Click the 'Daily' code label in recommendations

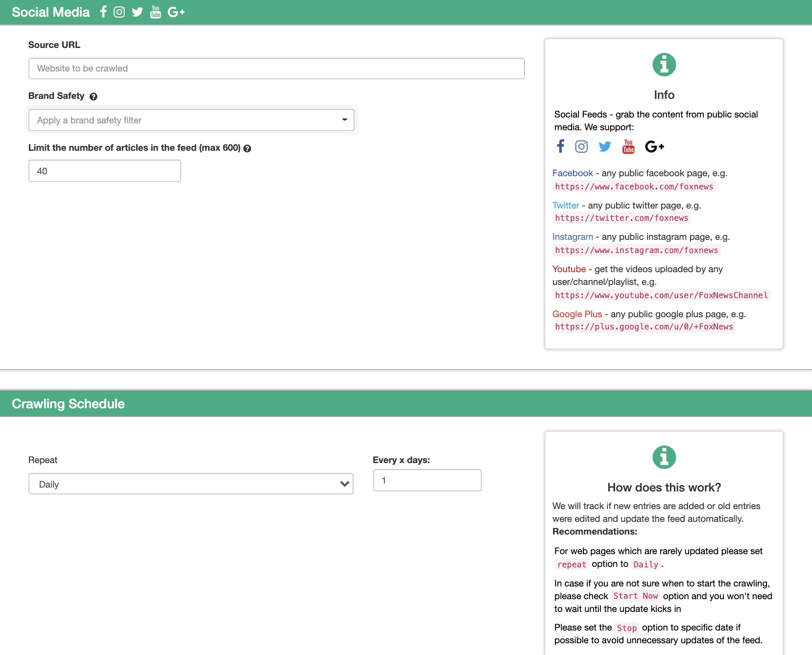click(645, 564)
